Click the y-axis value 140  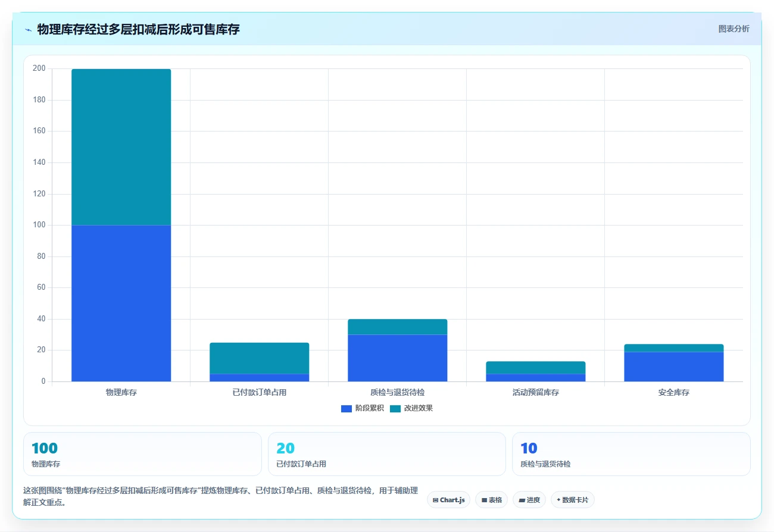39,162
